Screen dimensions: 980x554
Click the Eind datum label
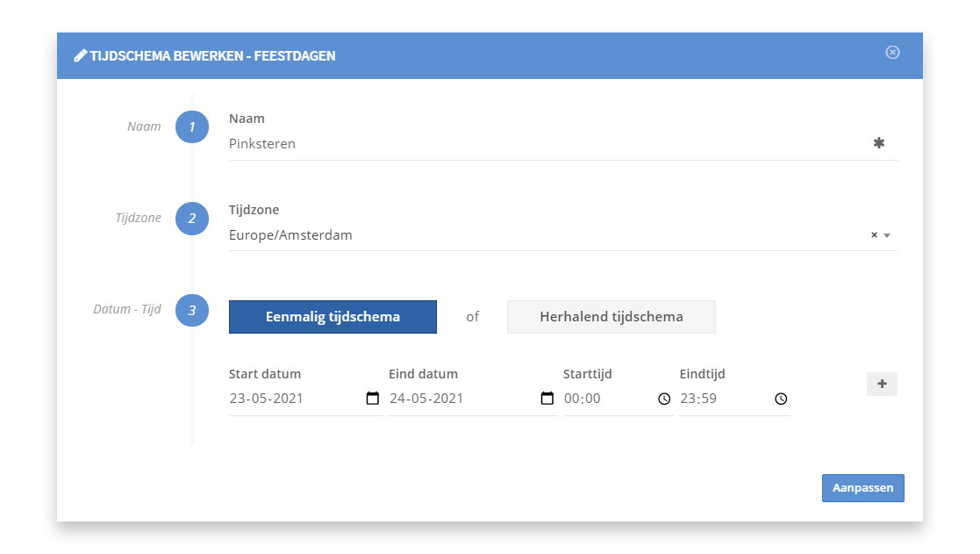[423, 374]
